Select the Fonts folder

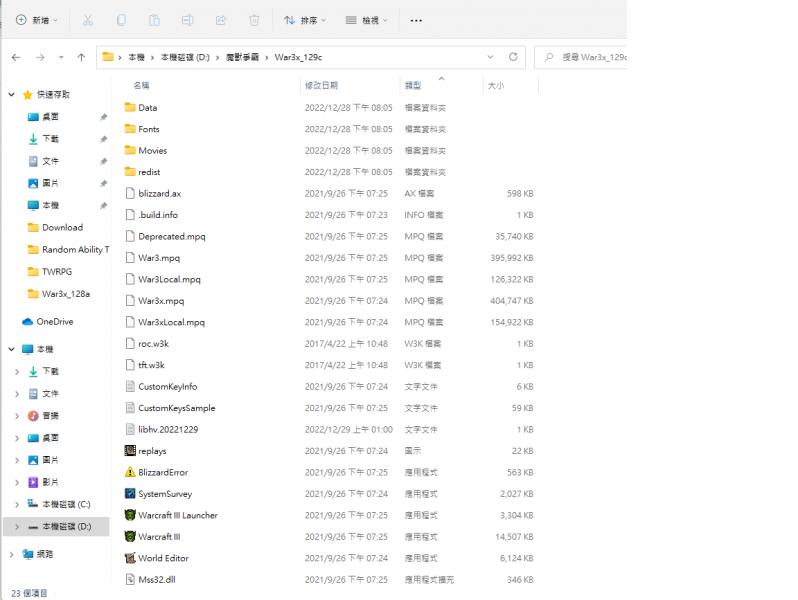(149, 129)
